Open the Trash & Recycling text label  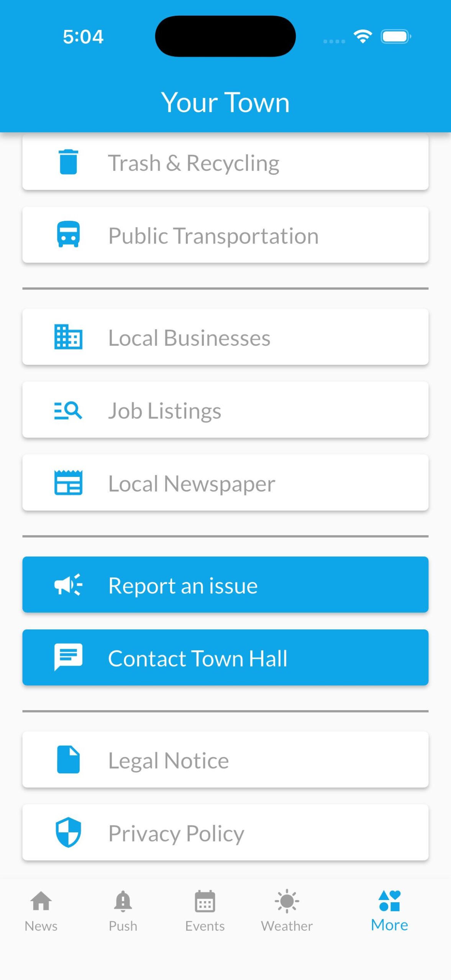pyautogui.click(x=194, y=163)
